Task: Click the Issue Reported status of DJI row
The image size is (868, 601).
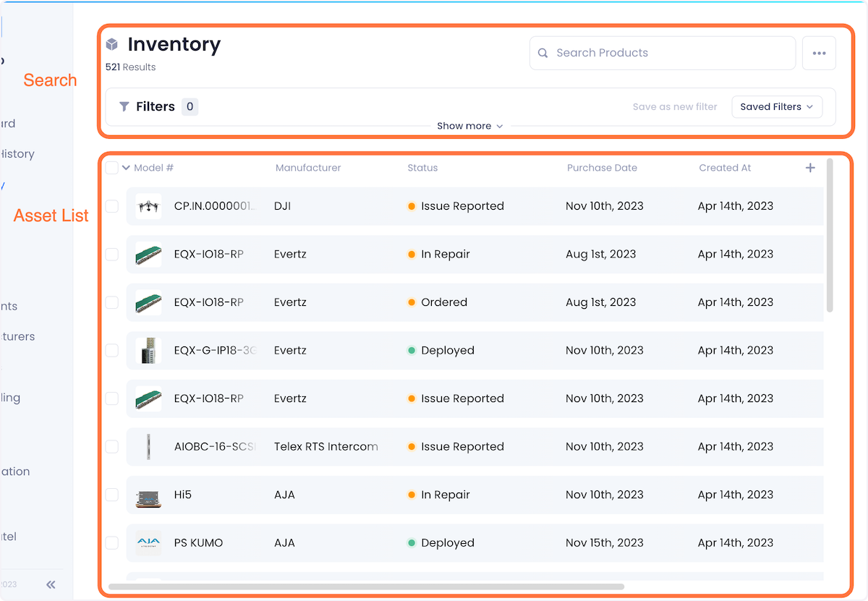Action: click(x=456, y=206)
